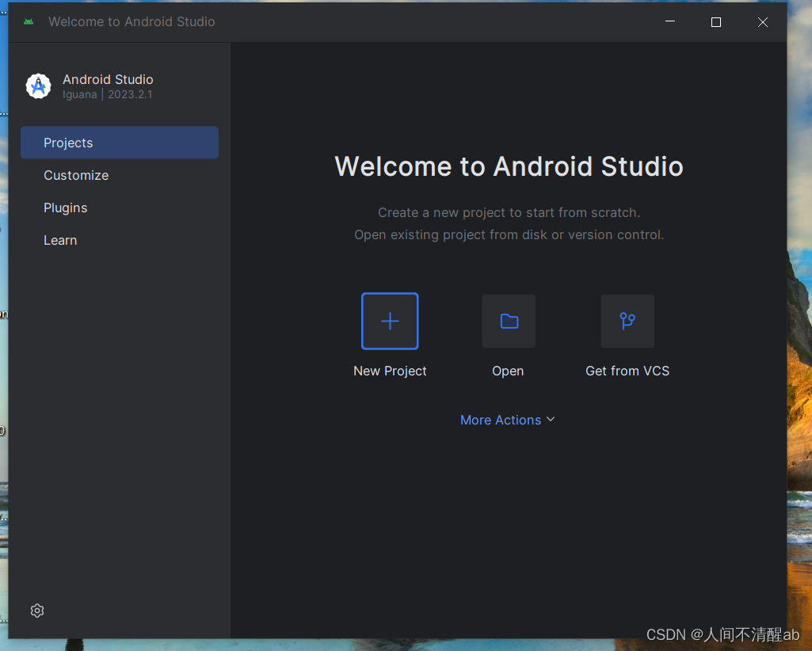Click the Get from VCS branch icon
This screenshot has height=651, width=812.
(627, 321)
